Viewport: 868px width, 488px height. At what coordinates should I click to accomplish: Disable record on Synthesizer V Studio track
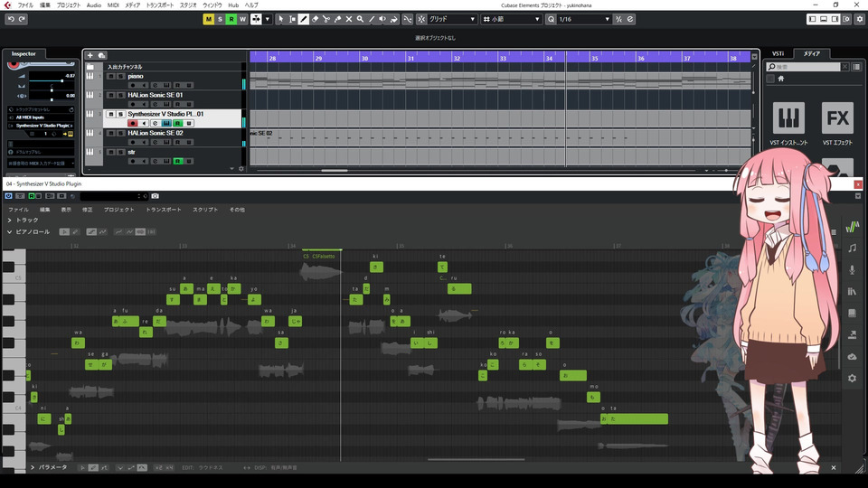point(132,123)
